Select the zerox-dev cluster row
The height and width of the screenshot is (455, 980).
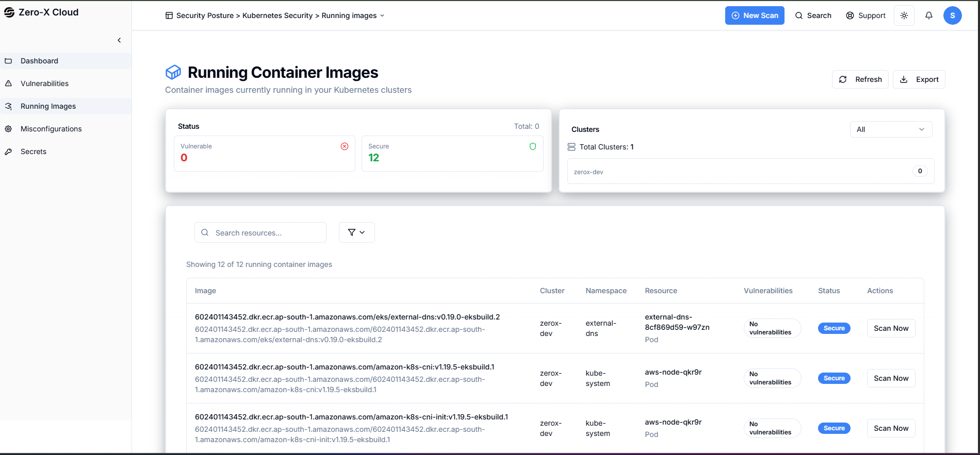coord(751,171)
